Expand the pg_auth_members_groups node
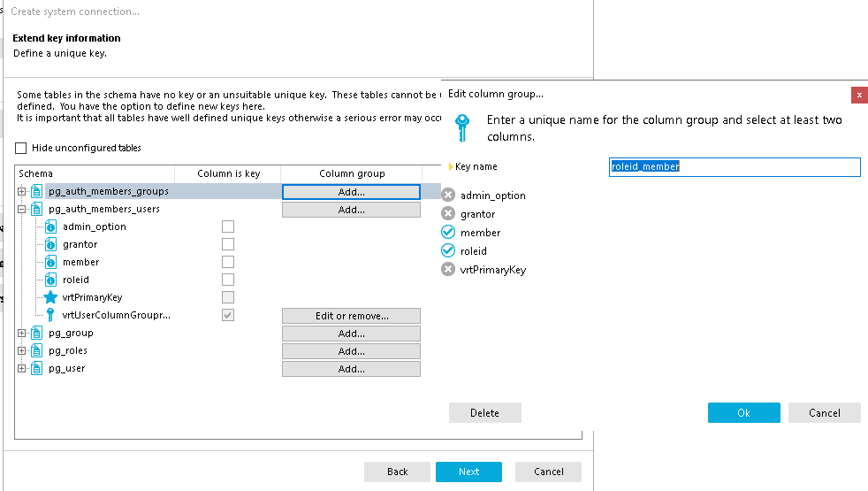Screen dimensions: 868x491 21,192
